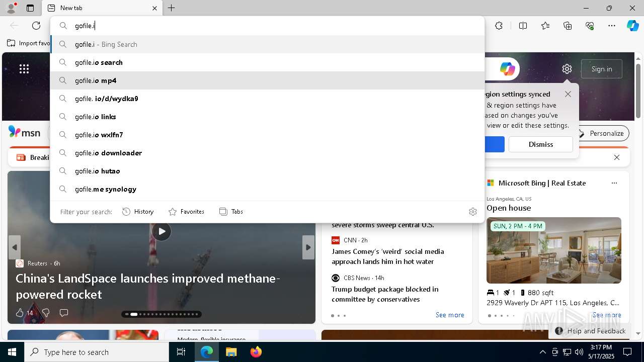Select suggestion gofile.io wxlfn7
This screenshot has height=362, width=644.
pyautogui.click(x=268, y=135)
